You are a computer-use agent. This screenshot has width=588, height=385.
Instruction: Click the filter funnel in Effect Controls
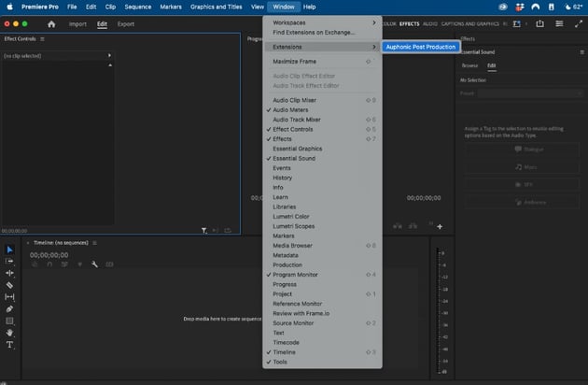click(203, 230)
